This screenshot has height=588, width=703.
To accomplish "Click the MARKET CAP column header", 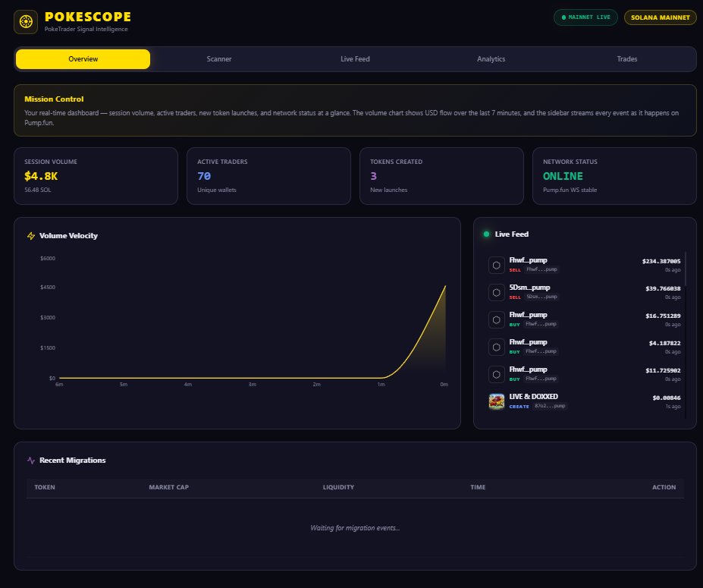I will click(x=168, y=487).
